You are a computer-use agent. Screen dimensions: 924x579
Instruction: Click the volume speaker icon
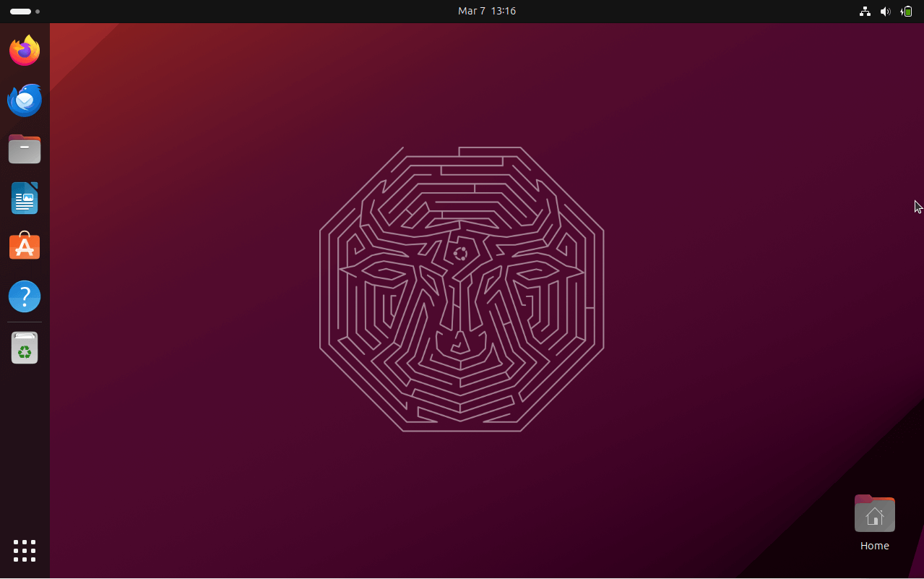(x=885, y=12)
